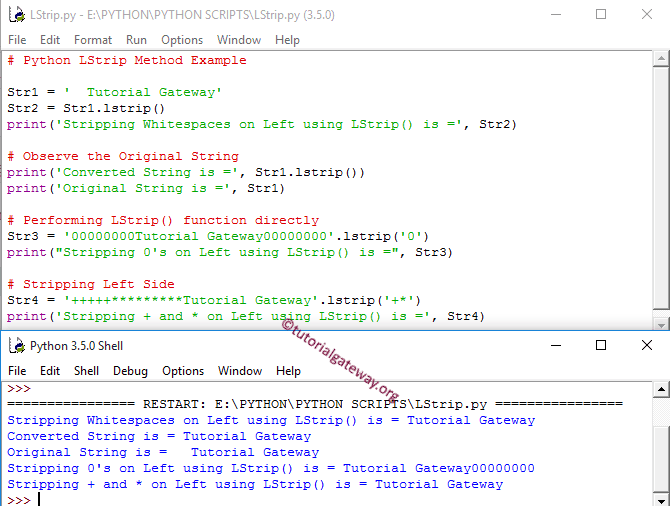This screenshot has height=506, width=670.
Task: Open the Format menu in the editor
Action: 93,40
